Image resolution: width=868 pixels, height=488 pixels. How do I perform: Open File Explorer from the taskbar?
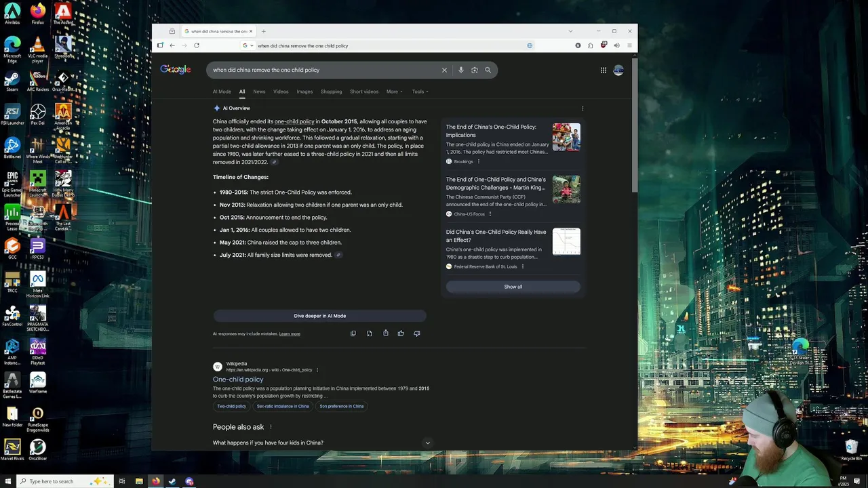point(139,481)
